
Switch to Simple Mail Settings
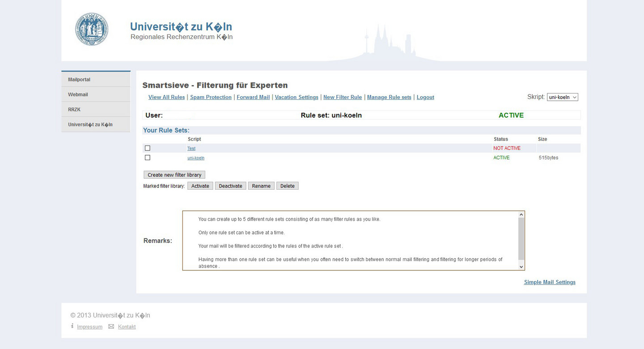(550, 282)
